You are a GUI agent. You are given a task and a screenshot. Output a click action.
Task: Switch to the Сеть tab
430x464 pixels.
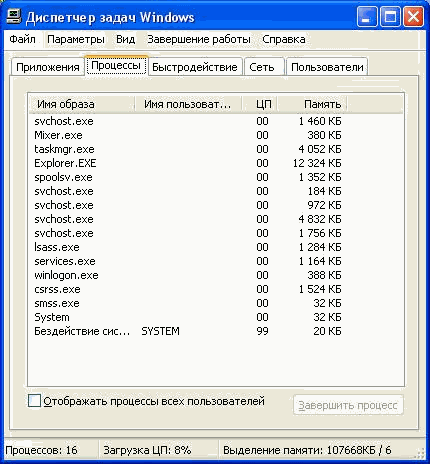coord(262,67)
